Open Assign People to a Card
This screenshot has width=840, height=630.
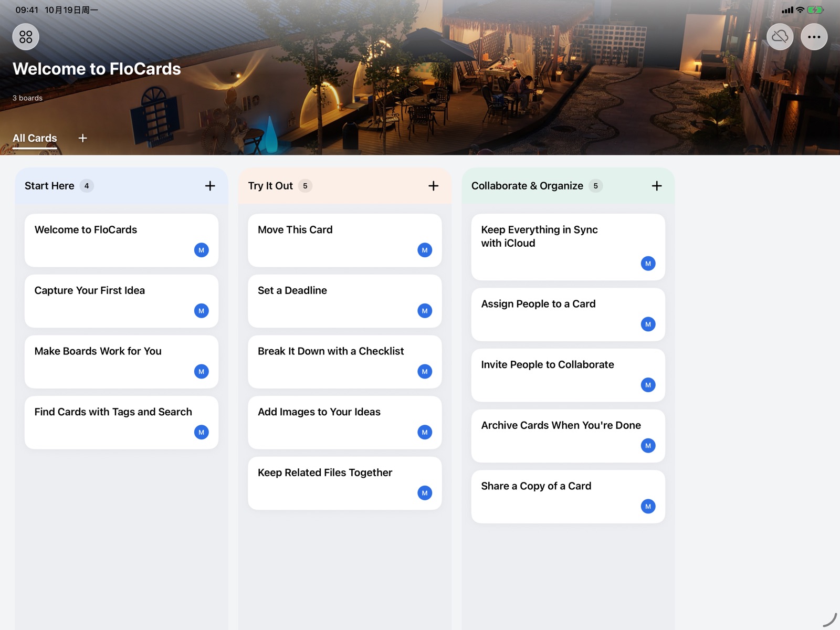point(568,314)
